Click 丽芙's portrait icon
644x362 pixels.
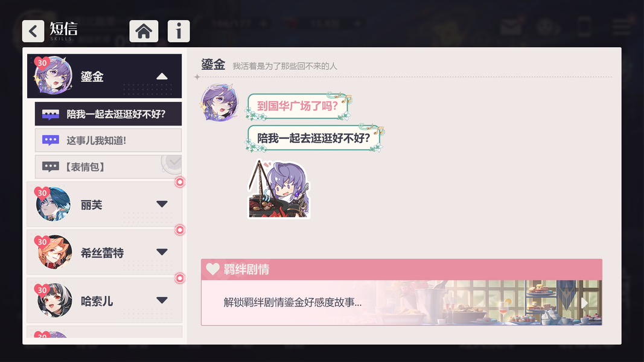click(53, 204)
